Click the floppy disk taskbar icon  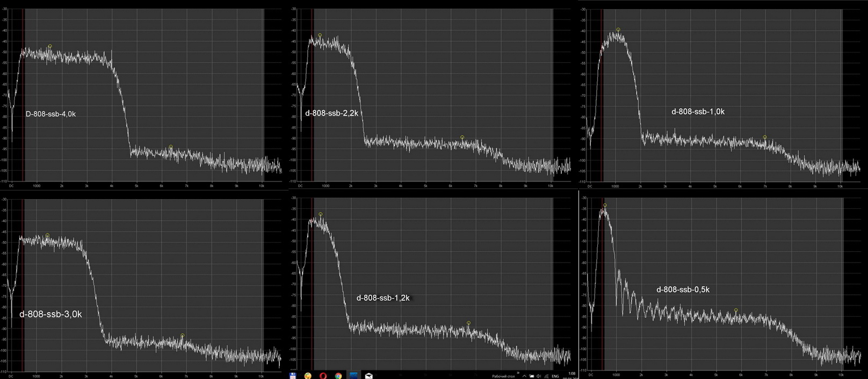click(293, 376)
